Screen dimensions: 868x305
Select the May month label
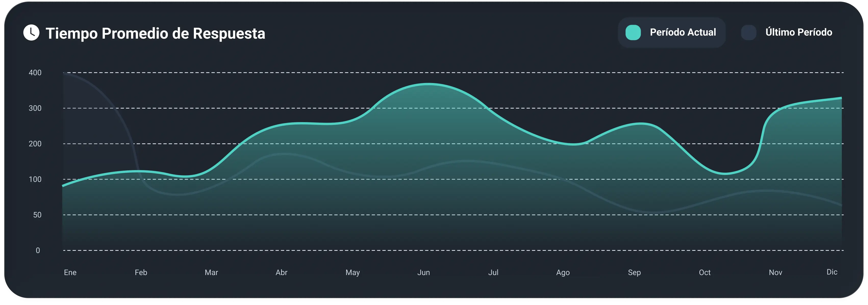(x=353, y=272)
